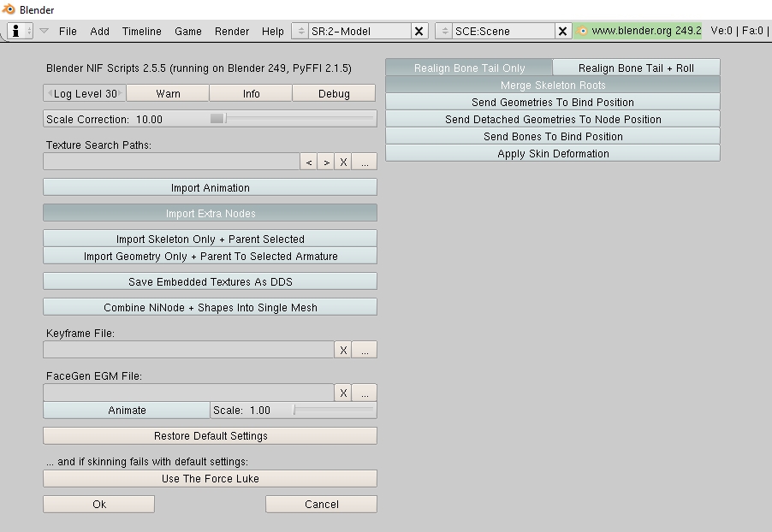Open the Timeline menu
Viewport: 772px width, 532px height.
[141, 31]
